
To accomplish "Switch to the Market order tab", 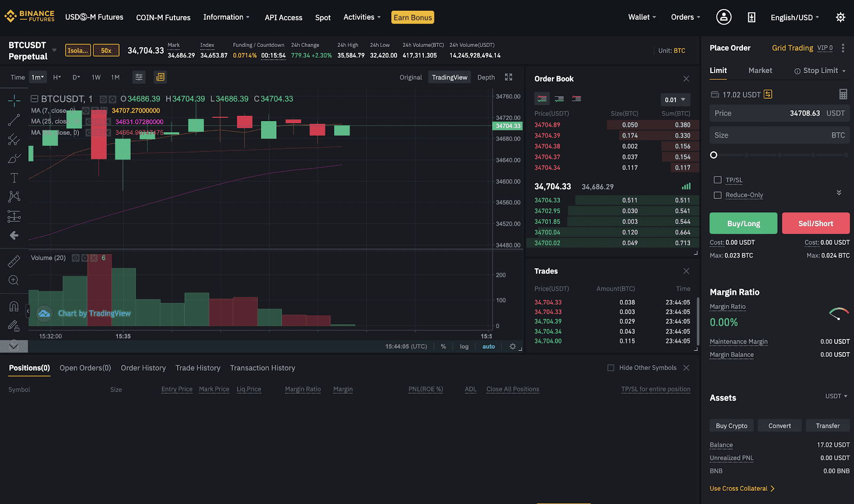I will pos(760,70).
